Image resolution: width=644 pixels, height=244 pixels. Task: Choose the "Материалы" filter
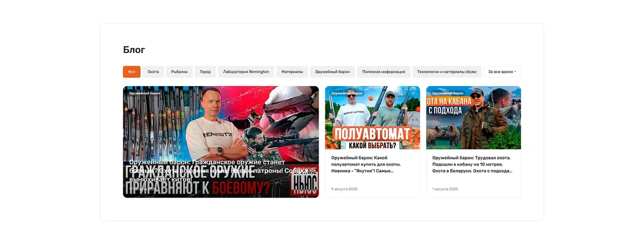pos(292,72)
